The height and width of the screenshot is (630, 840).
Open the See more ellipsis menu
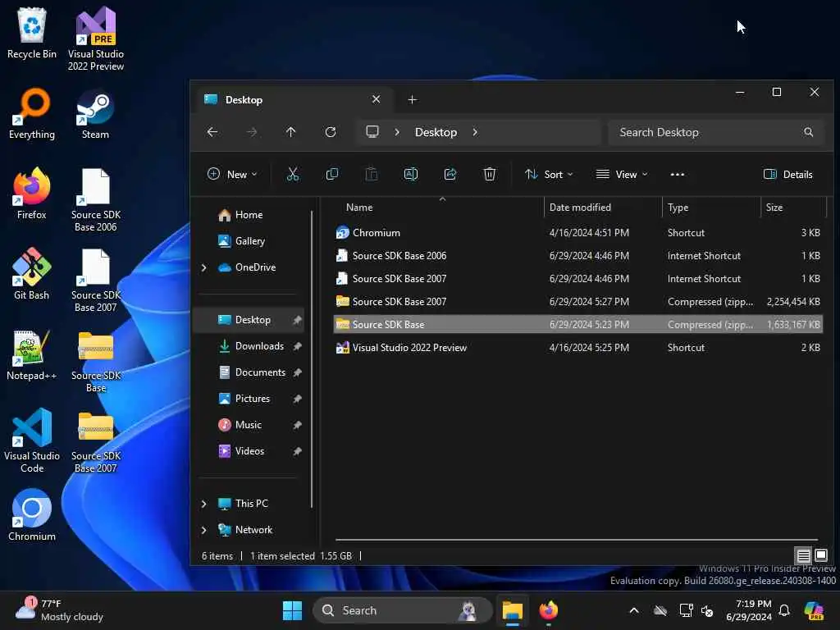[677, 174]
